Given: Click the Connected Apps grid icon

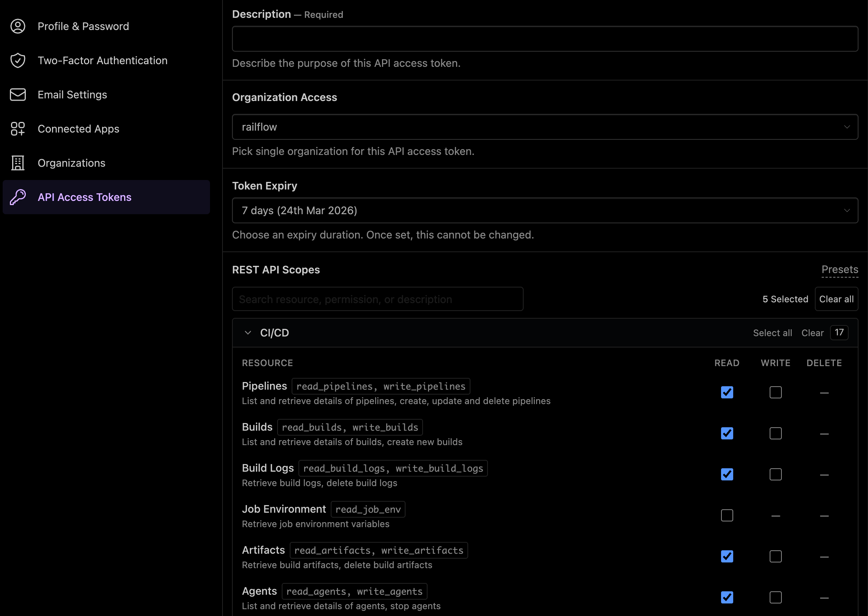Looking at the screenshot, I should pyautogui.click(x=18, y=129).
